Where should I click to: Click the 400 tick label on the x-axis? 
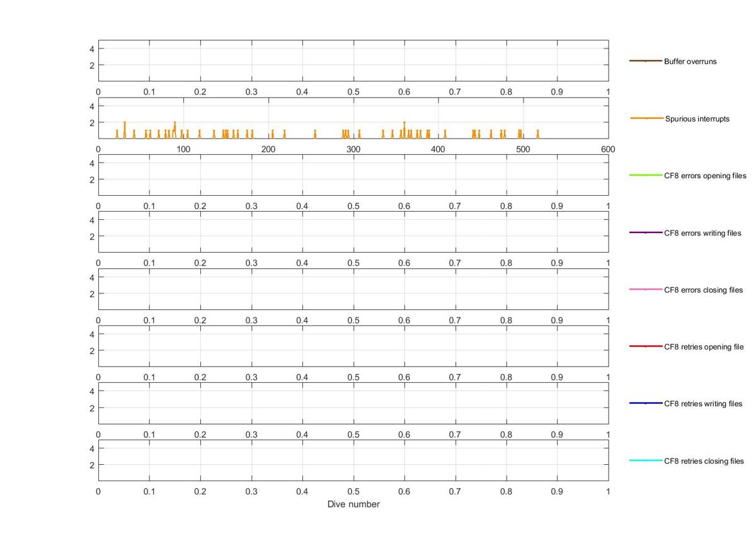click(438, 149)
